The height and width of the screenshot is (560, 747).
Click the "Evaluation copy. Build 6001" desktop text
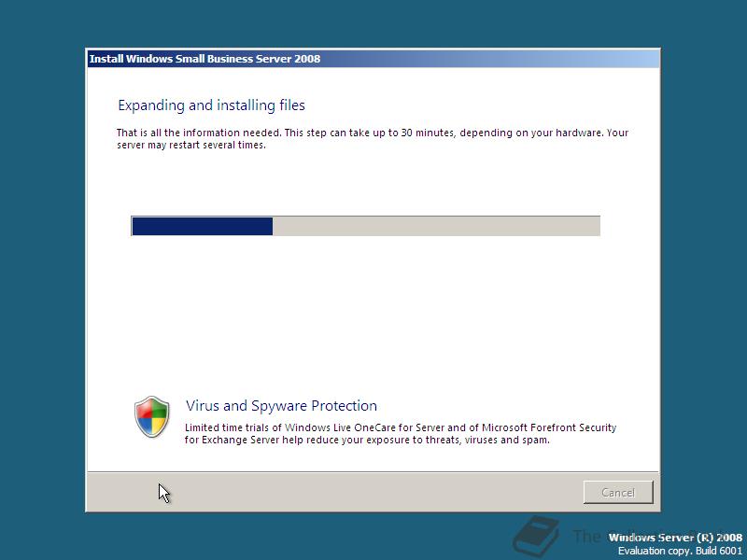tap(680, 551)
